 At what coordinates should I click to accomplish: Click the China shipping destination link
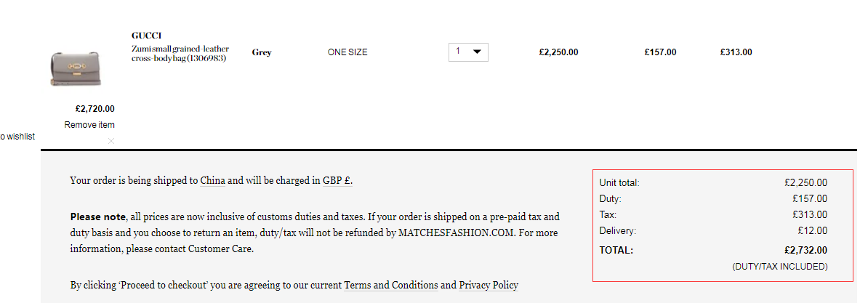(x=212, y=180)
